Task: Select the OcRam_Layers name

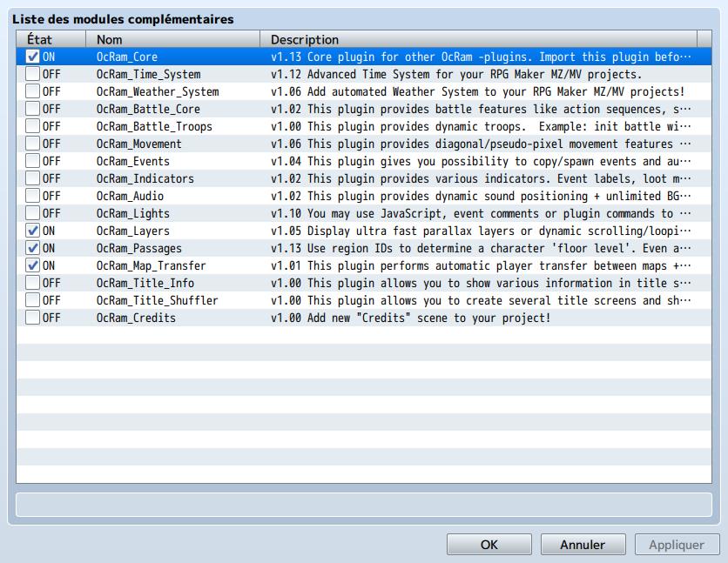Action: (132, 231)
